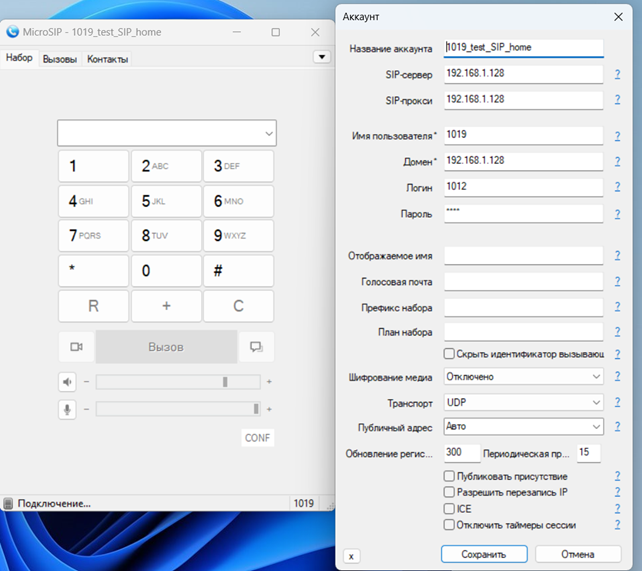This screenshot has height=571, width=642.
Task: Click the minus at microphone slider
Action: 86,409
